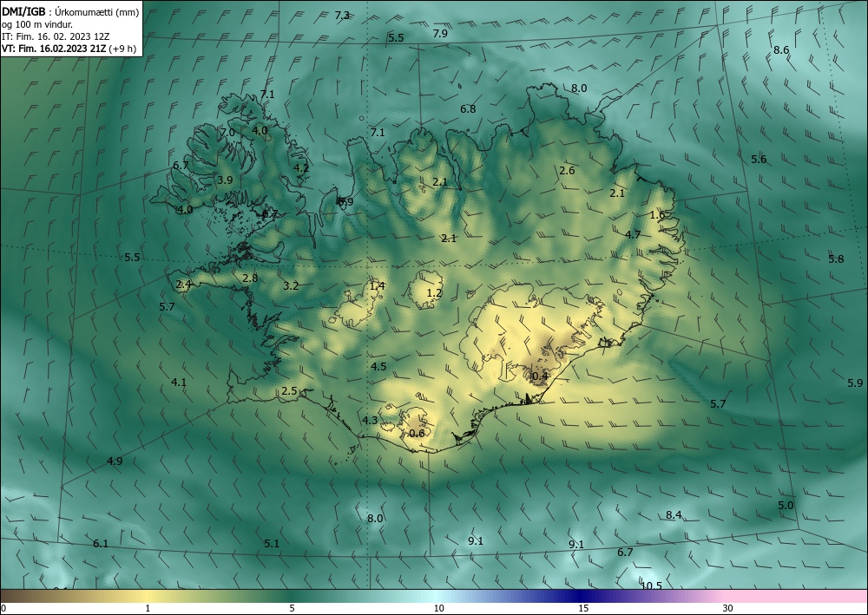This screenshot has width=868, height=615.
Task: Click the 3.9 value in the Westfjords
Action: (x=225, y=180)
